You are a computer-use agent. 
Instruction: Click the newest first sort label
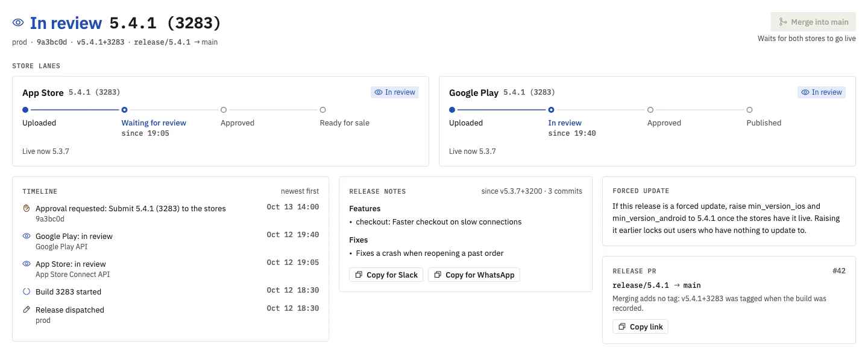point(300,191)
